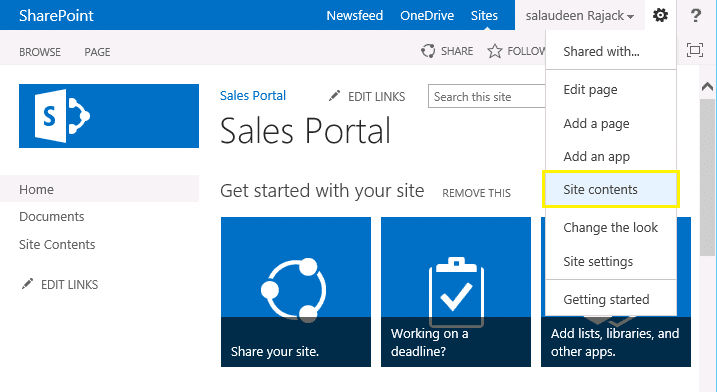
Task: Click into the Search this site box
Action: click(x=487, y=96)
